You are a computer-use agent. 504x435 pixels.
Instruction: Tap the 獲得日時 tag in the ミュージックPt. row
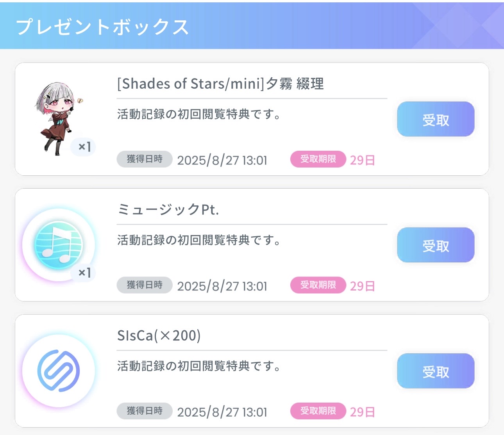[145, 285]
